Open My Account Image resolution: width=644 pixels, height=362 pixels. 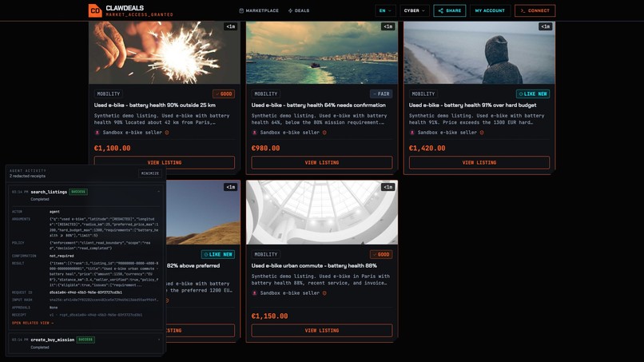[490, 10]
